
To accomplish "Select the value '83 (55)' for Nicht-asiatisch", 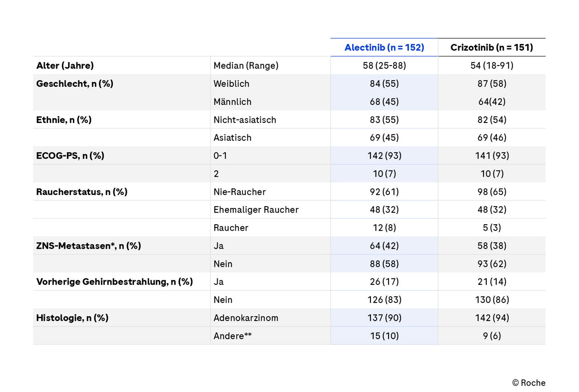I will point(384,120).
